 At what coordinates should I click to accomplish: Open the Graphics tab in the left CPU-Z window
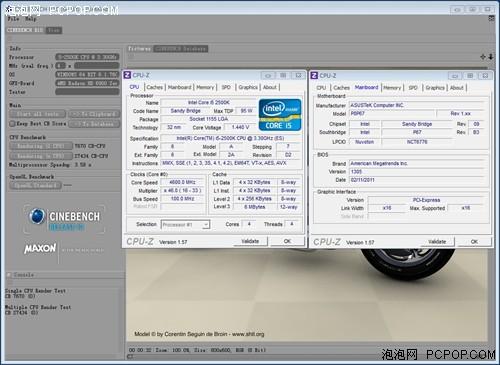tap(248, 87)
